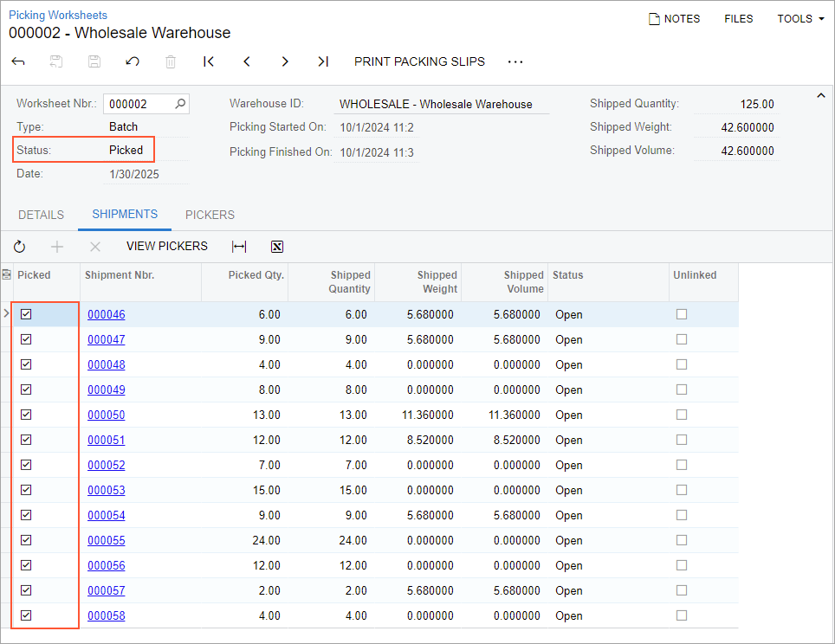Viewport: 835px width, 644px height.
Task: Switch to the Pickers tab
Action: [210, 215]
